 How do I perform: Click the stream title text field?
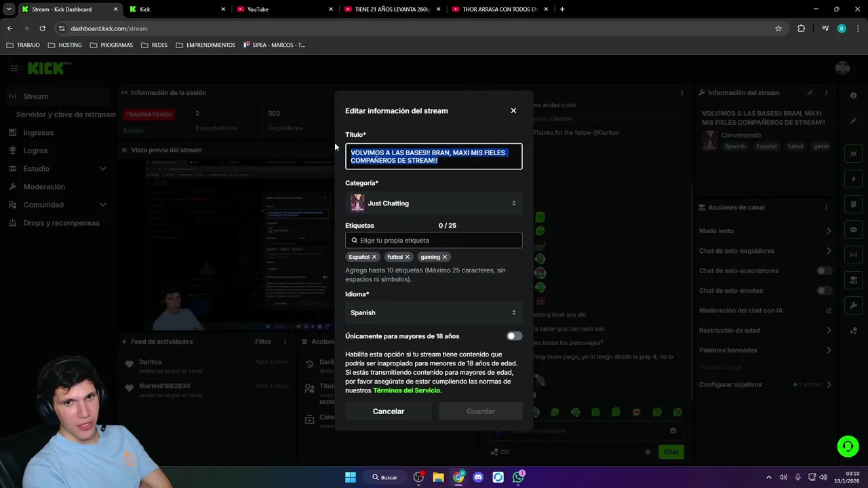point(434,157)
